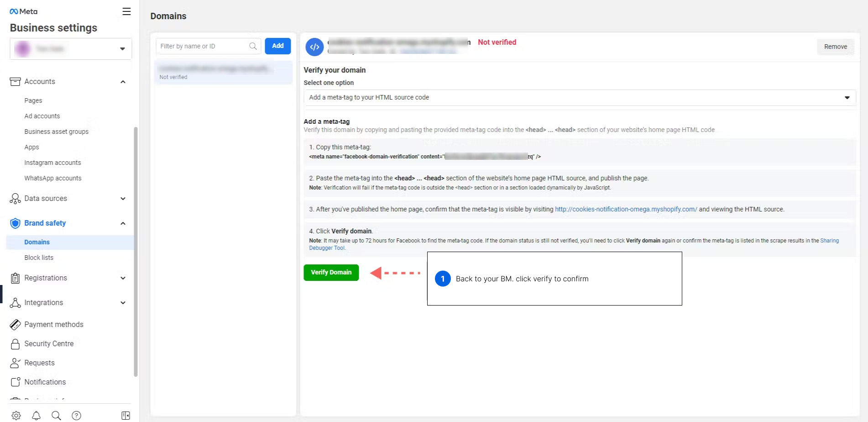Open Block lists
Screen dimensions: 868x422
(x=39, y=258)
